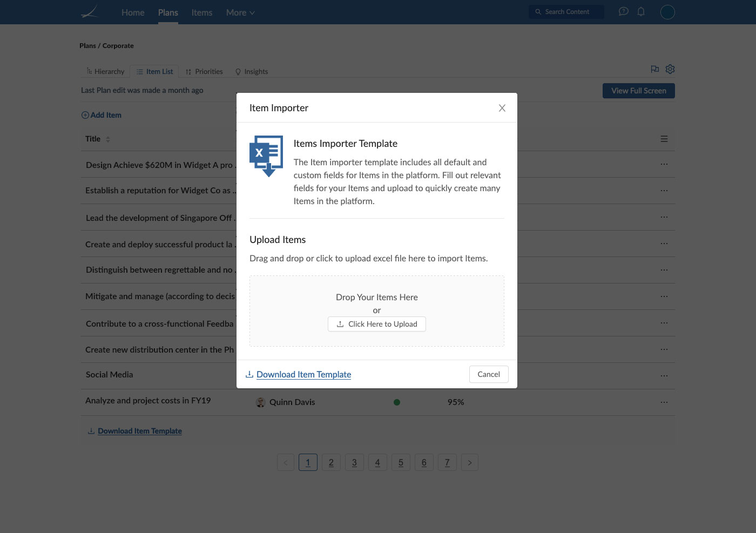The height and width of the screenshot is (533, 756).
Task: Open options for Distinguish between regrettable row
Action: click(664, 270)
